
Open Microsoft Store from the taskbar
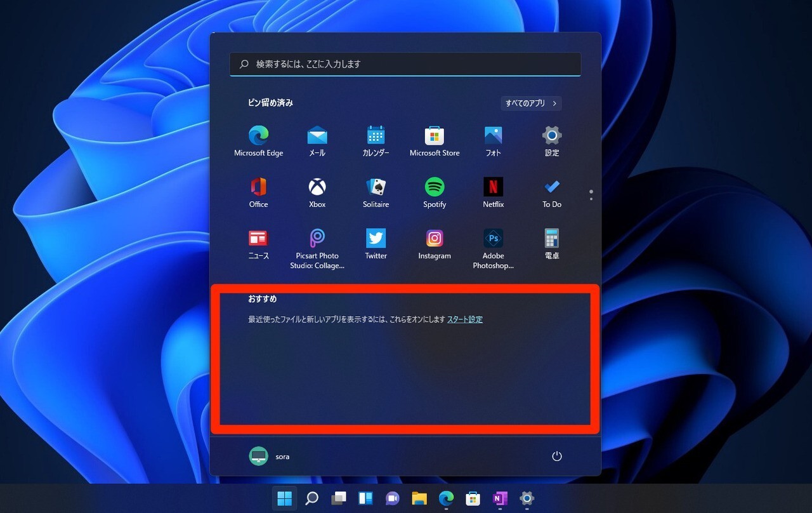pos(473,498)
